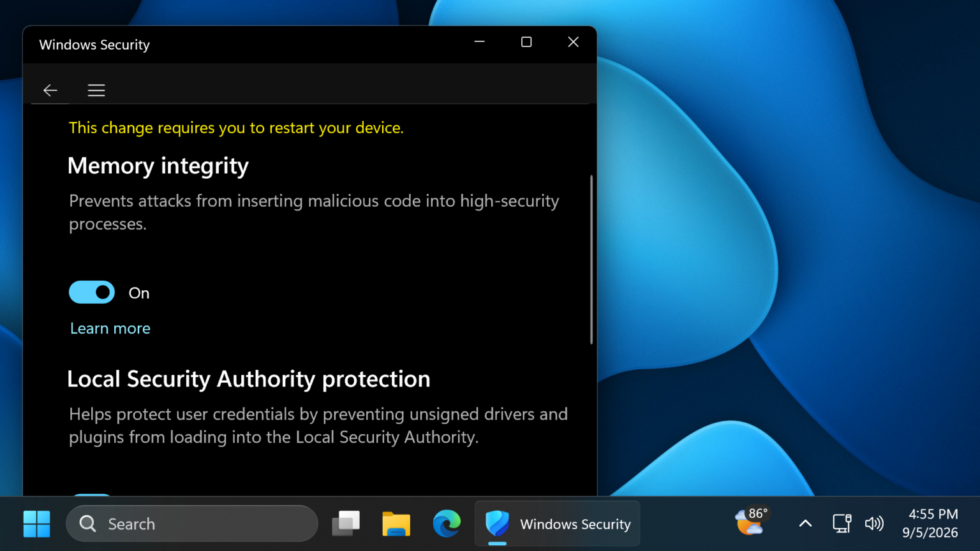Click the On label beside the toggle
The image size is (980, 551).
point(139,293)
